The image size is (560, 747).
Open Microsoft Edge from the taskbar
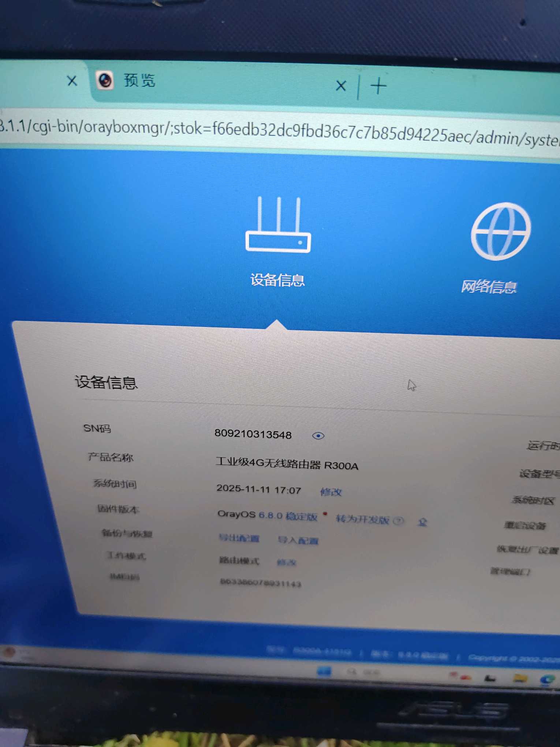547,680
